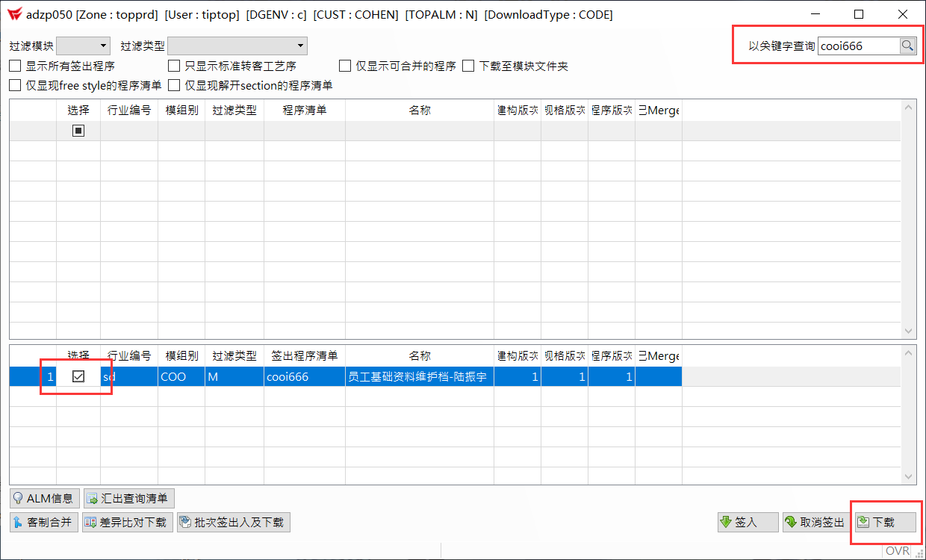Click the 下载 download button
Image resolution: width=926 pixels, height=560 pixels.
(885, 522)
